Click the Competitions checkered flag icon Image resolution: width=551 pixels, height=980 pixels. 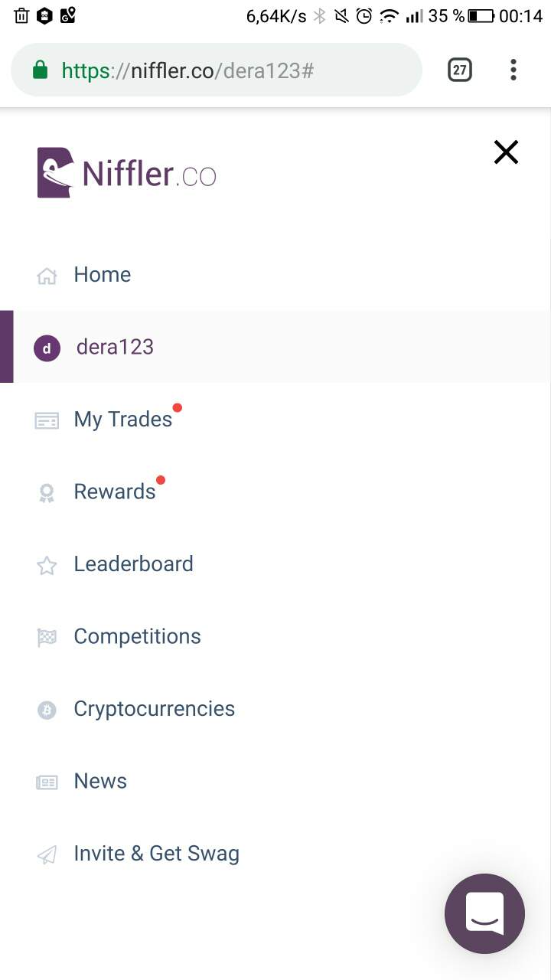[47, 637]
